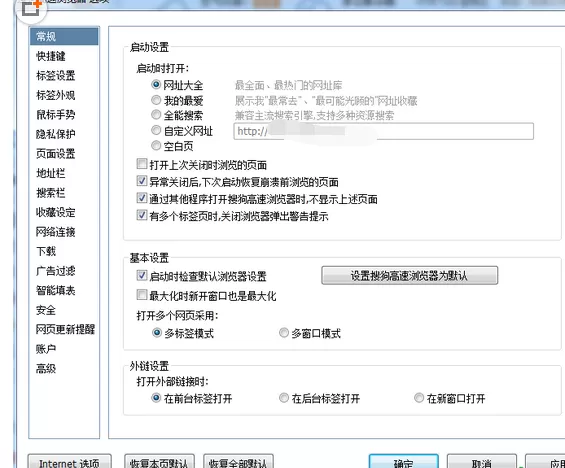
Task: Open the 快捷键 settings category
Action: coord(51,56)
